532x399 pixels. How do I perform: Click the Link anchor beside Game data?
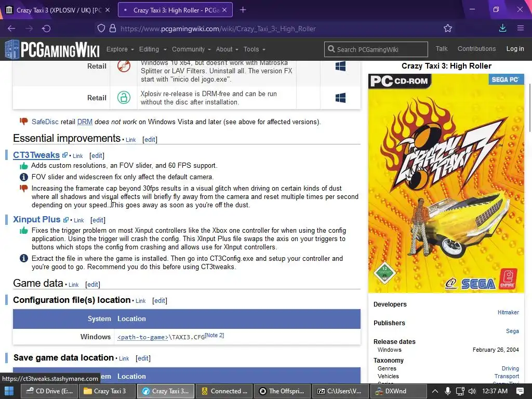[74, 285]
